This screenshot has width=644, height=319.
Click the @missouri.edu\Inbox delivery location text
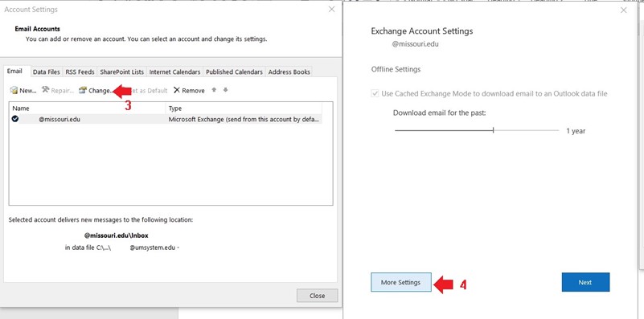tap(117, 235)
